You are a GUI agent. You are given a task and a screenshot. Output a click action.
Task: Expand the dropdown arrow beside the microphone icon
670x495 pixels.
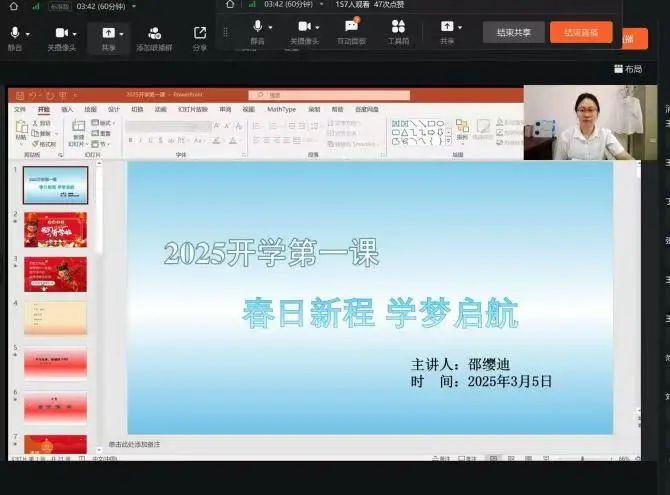point(272,27)
